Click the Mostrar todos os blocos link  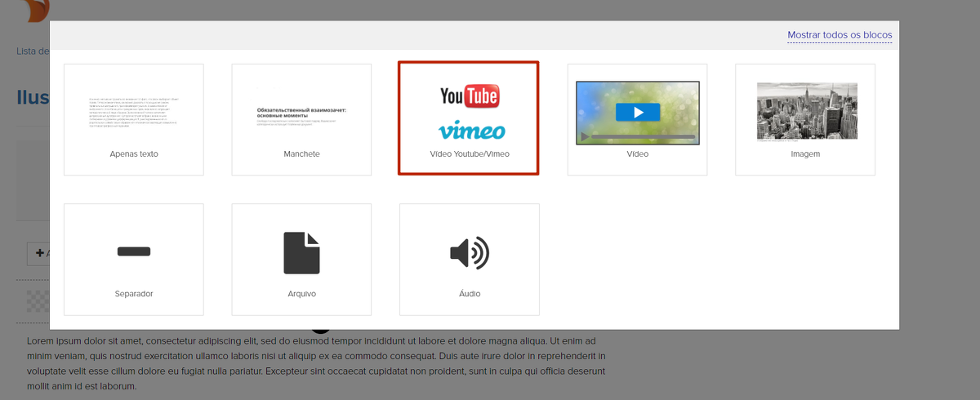click(x=840, y=35)
